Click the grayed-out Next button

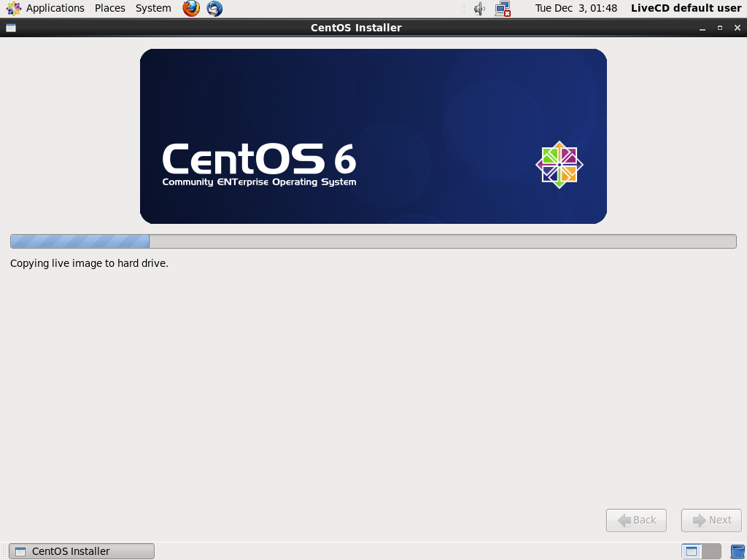[711, 520]
